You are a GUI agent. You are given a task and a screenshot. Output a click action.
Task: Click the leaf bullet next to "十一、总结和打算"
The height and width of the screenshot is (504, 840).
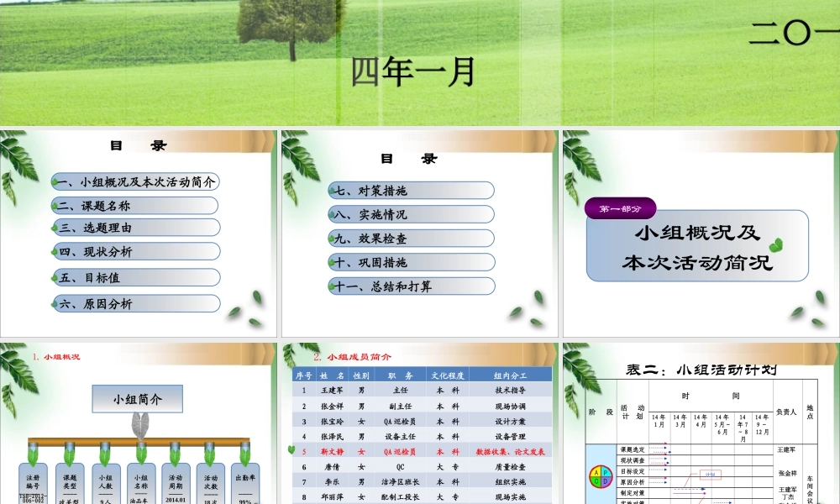point(331,286)
